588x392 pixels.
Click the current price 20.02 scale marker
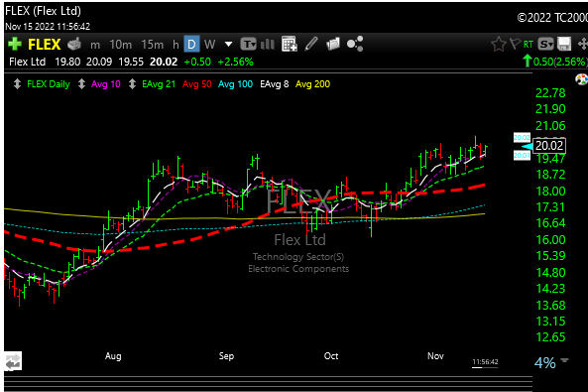549,145
